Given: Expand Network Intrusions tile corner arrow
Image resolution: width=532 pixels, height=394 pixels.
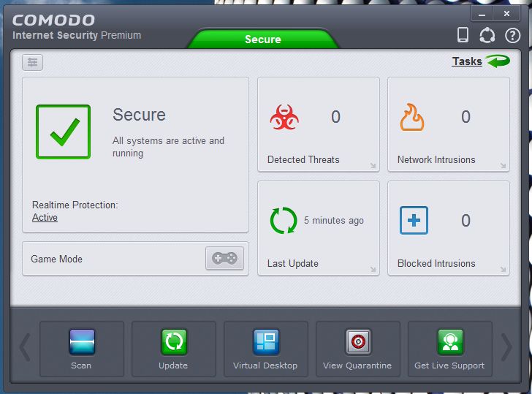Looking at the screenshot, I should [x=503, y=166].
